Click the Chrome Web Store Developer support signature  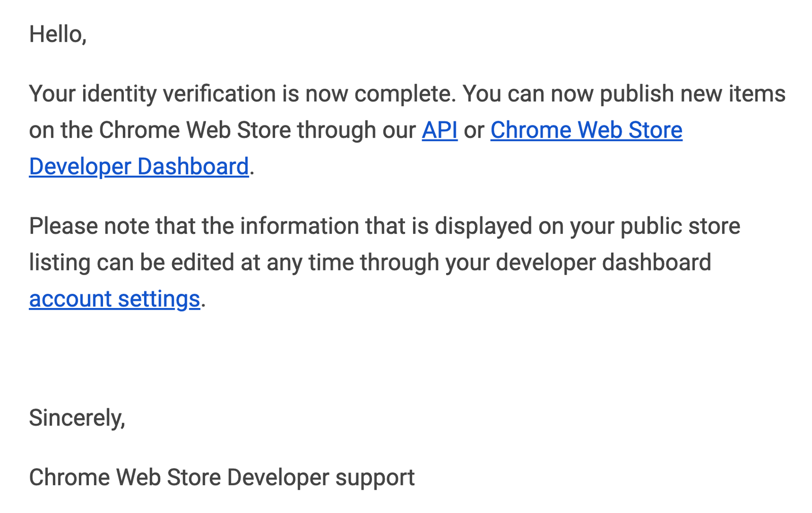222,477
